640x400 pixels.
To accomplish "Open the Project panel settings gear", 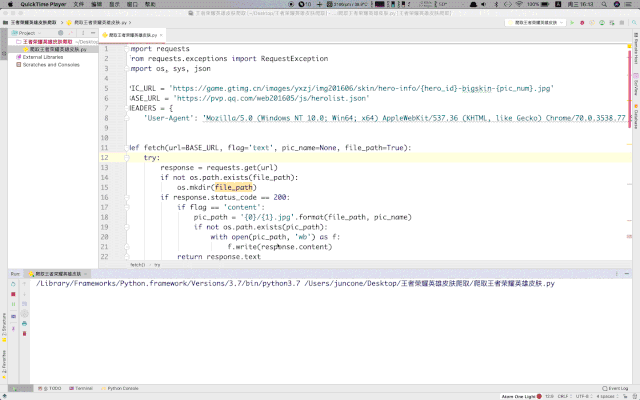I will coord(60,33).
